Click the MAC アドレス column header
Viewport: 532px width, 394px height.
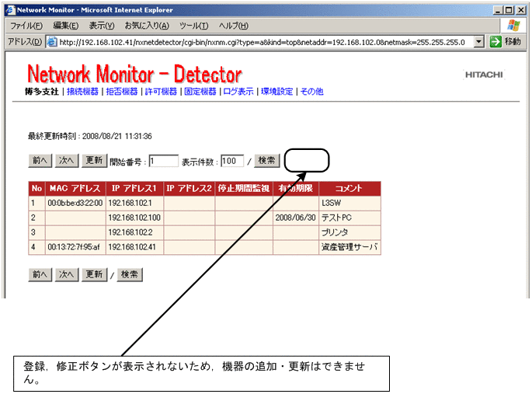75,189
